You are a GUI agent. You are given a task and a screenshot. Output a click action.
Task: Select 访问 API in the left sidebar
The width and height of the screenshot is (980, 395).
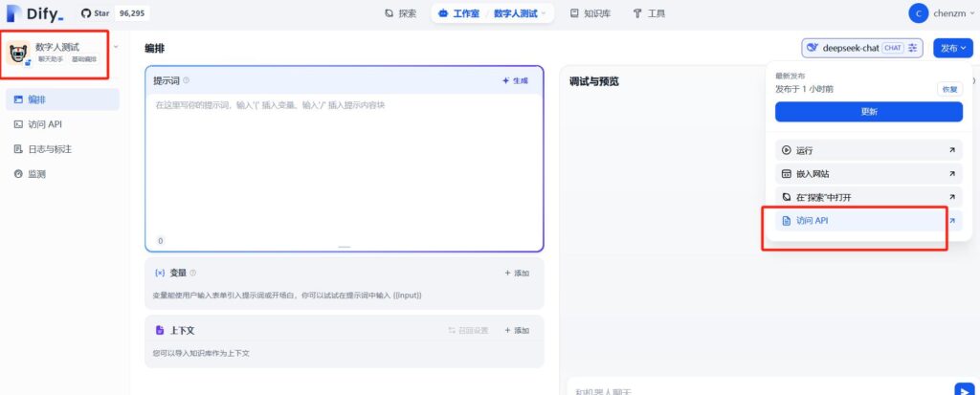point(45,124)
